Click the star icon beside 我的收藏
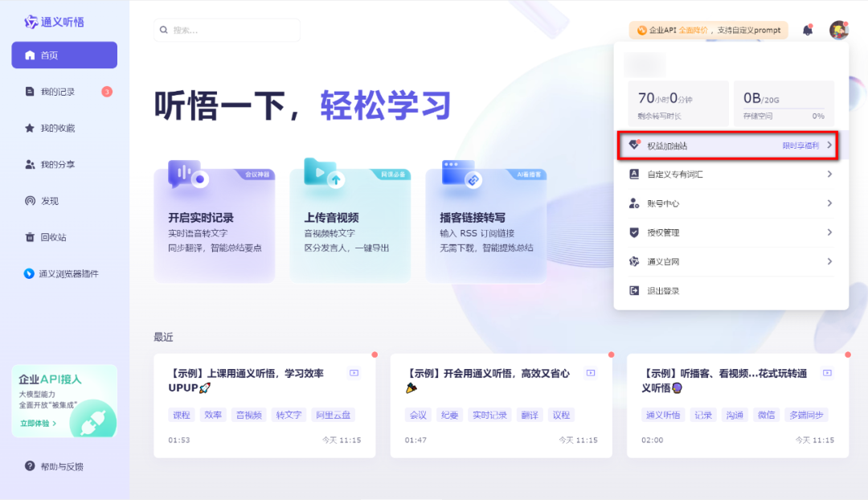This screenshot has height=500, width=868. point(30,128)
